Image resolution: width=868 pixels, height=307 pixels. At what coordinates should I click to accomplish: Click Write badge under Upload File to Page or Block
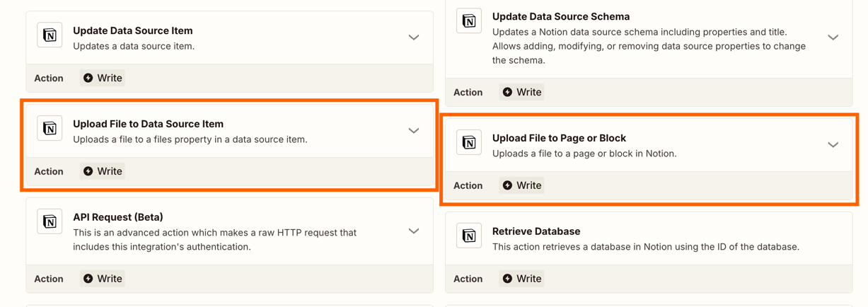[x=521, y=185]
